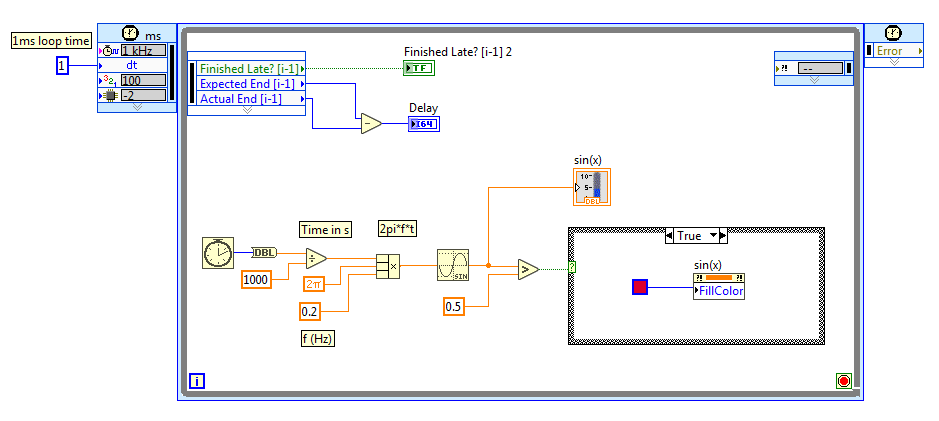939x421 pixels.
Task: Click the case structure next case arrow
Action: (723, 236)
